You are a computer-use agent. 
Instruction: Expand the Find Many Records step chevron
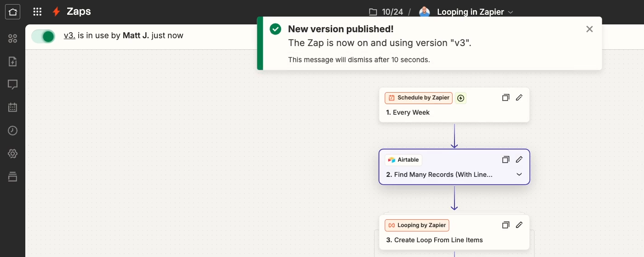tap(519, 175)
